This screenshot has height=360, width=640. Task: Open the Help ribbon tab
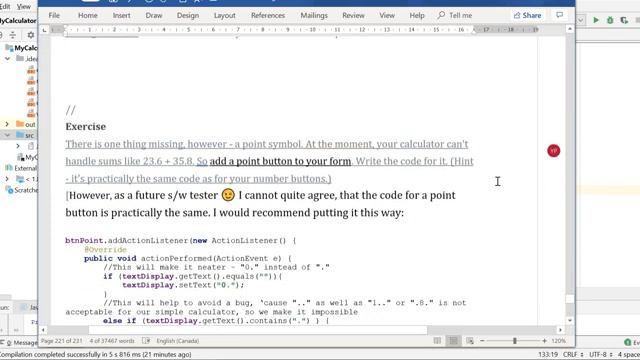(x=417, y=16)
